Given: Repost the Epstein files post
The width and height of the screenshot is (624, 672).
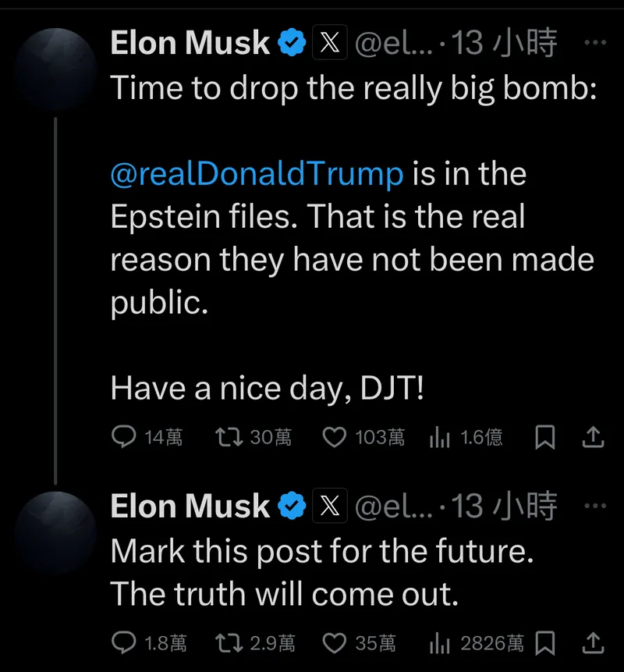Looking at the screenshot, I should [229, 437].
